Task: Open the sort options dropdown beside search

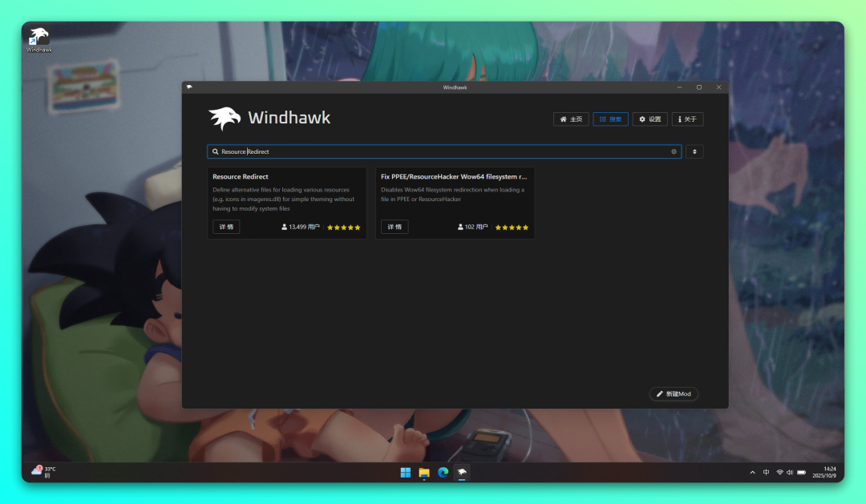Action: 694,151
